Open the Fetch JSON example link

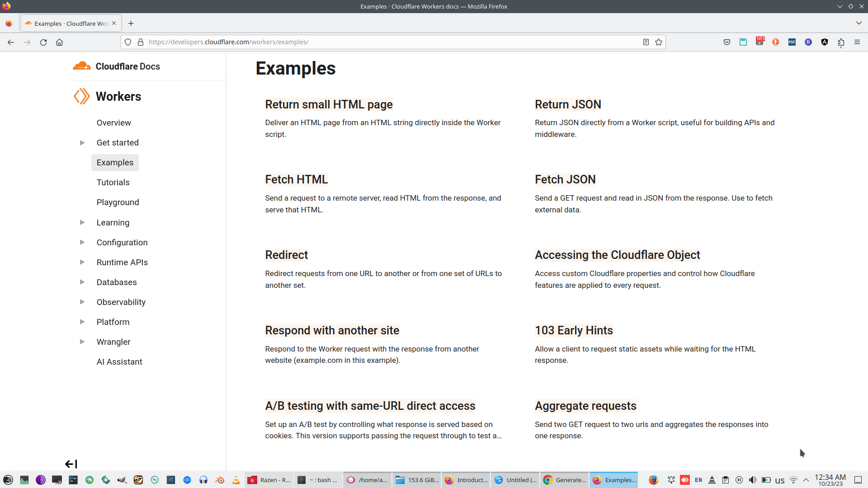click(x=565, y=180)
